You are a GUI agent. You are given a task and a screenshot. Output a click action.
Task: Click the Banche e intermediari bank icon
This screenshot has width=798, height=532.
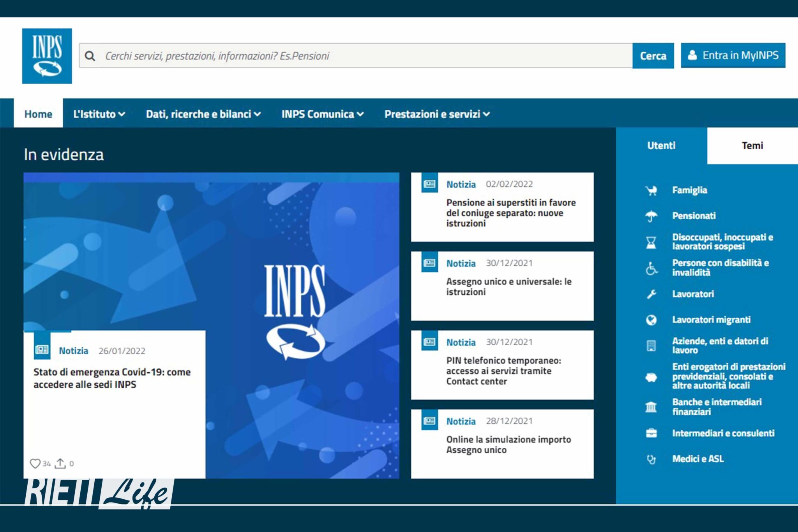[651, 407]
